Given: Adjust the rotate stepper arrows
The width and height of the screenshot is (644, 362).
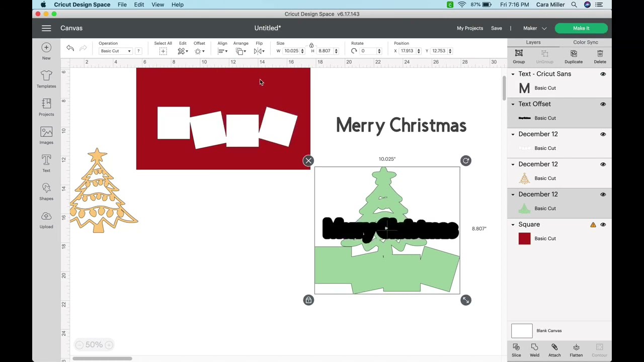Looking at the screenshot, I should click(x=379, y=51).
